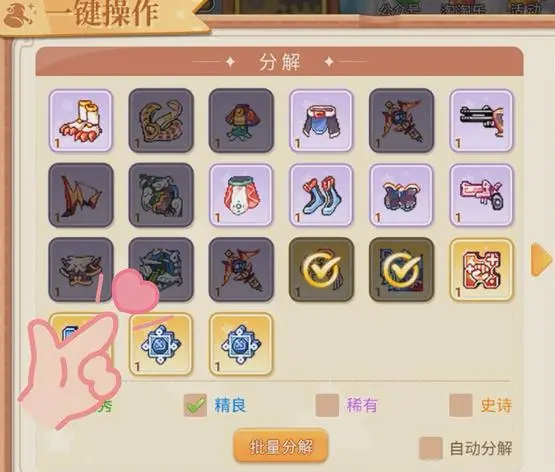Screen dimensions: 555x472
Task: Select the white belt skirt armor item
Action: tap(321, 121)
